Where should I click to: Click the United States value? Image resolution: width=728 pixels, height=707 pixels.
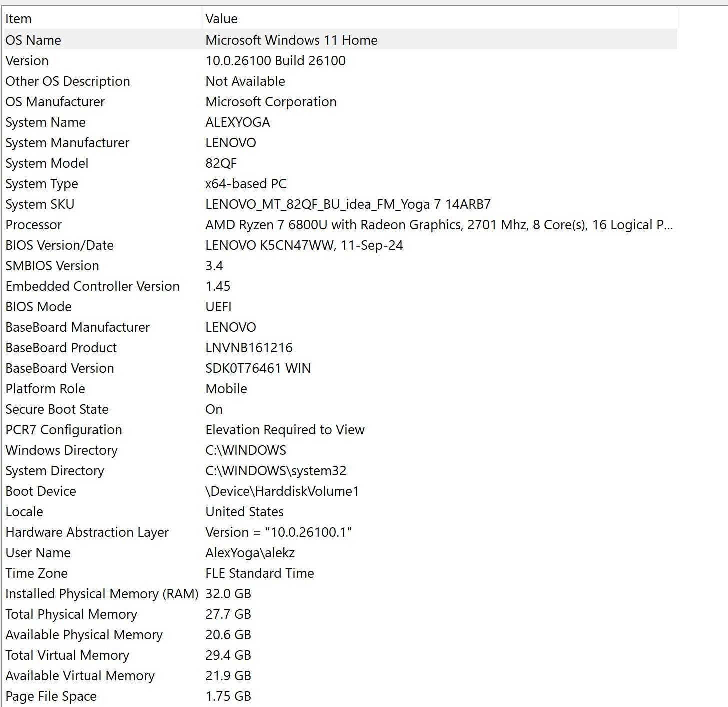[x=244, y=511]
